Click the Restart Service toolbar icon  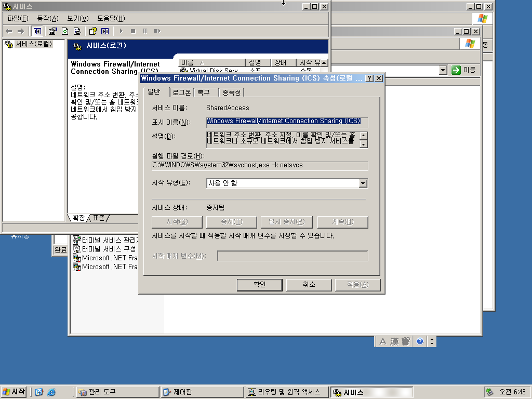[157, 31]
